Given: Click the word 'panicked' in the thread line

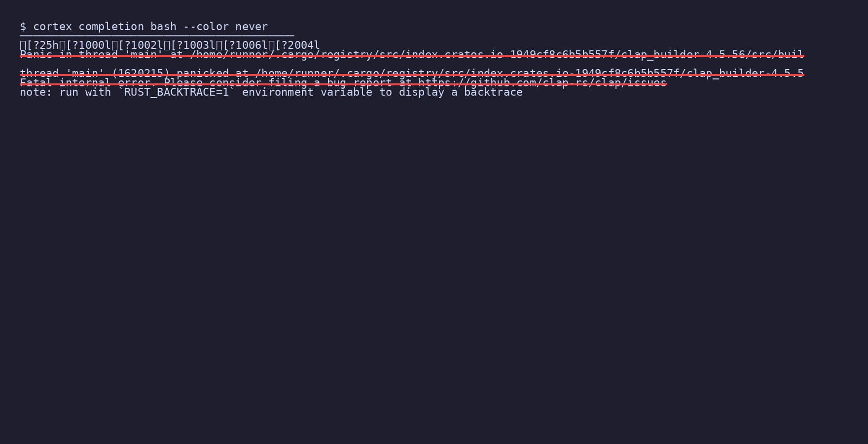Looking at the screenshot, I should tap(203, 73).
